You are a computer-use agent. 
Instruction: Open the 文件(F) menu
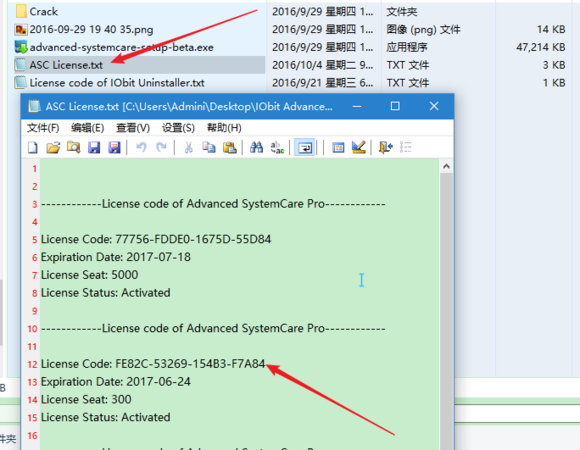point(43,128)
